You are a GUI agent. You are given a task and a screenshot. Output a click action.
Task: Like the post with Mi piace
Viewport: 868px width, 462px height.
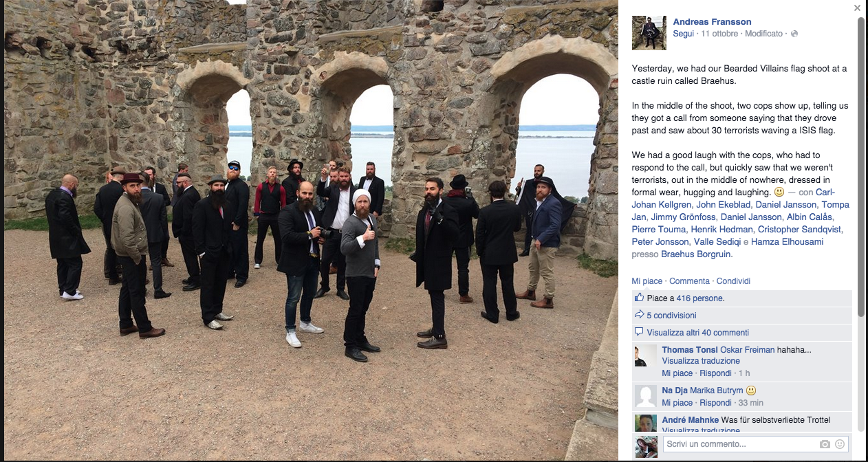click(x=647, y=281)
